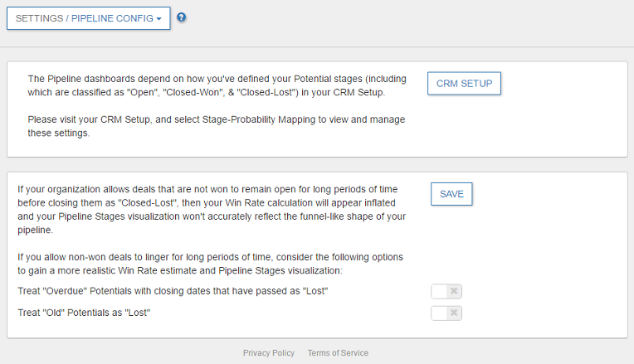The width and height of the screenshot is (634, 364).
Task: Open the help question mark icon
Action: [x=182, y=17]
